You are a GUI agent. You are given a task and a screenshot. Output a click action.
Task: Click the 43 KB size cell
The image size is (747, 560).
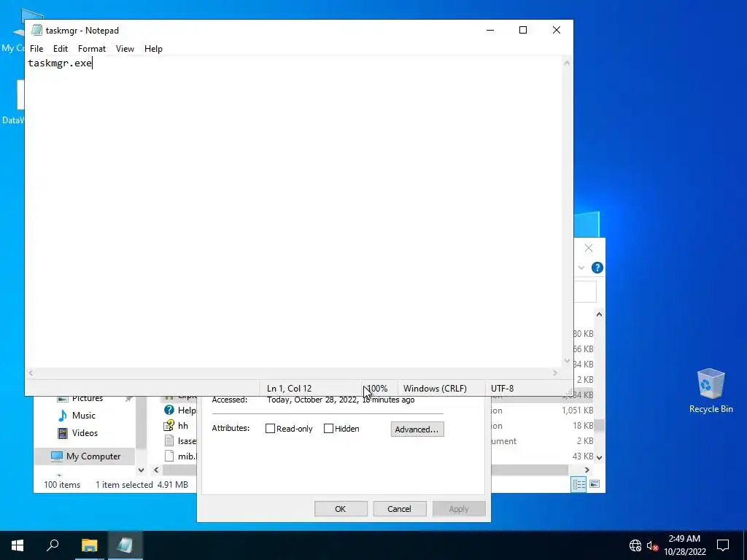(x=583, y=456)
